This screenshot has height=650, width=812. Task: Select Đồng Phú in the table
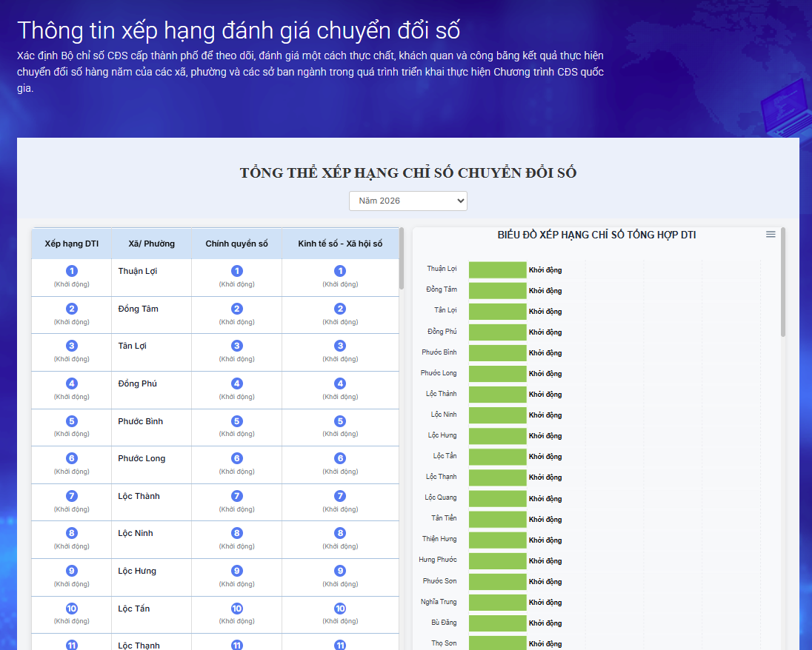coord(137,383)
